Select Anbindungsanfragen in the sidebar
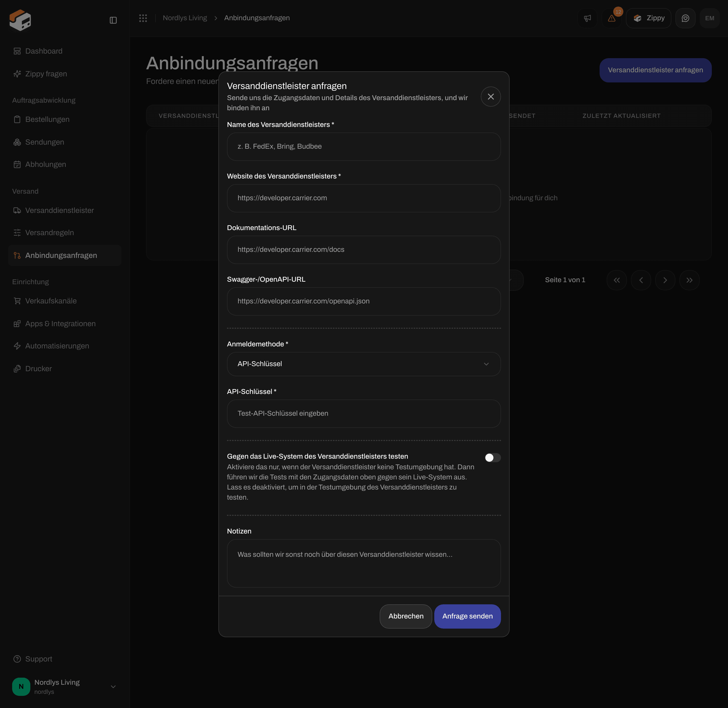The width and height of the screenshot is (728, 708). pos(65,255)
